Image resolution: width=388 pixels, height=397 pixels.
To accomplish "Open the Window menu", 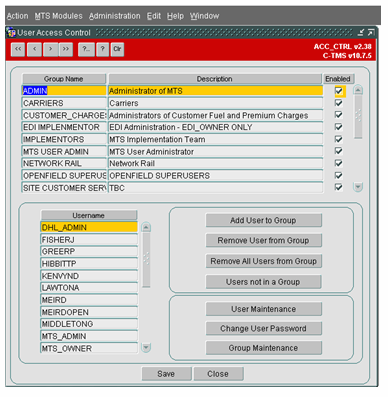I will click(204, 16).
